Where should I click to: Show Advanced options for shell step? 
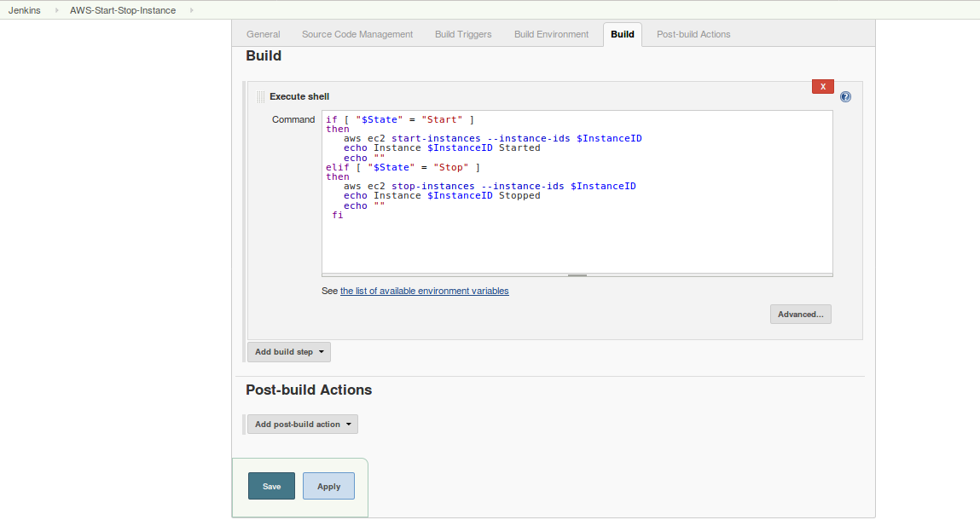click(x=800, y=315)
